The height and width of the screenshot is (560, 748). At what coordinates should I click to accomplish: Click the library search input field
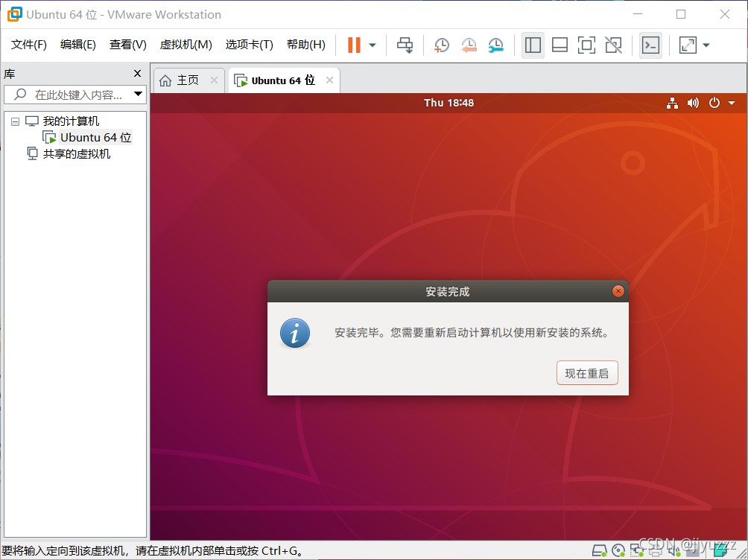click(x=75, y=95)
